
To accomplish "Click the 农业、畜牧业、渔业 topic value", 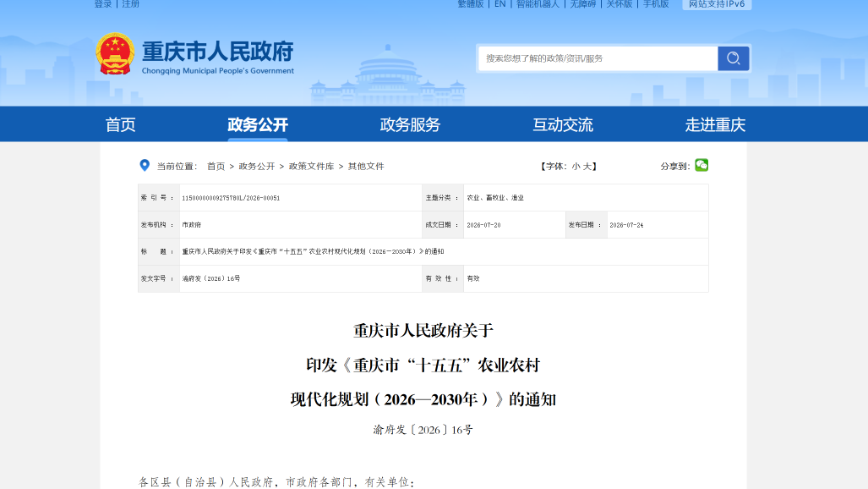I will pyautogui.click(x=495, y=198).
